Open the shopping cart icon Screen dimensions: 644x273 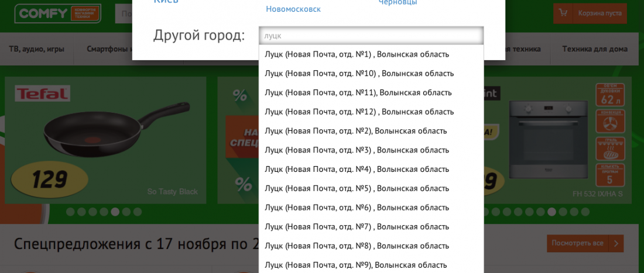point(563,13)
